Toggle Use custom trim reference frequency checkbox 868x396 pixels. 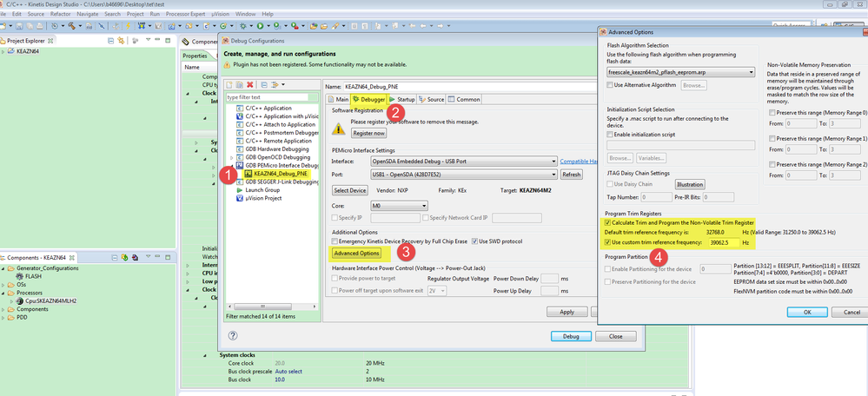[x=608, y=242]
